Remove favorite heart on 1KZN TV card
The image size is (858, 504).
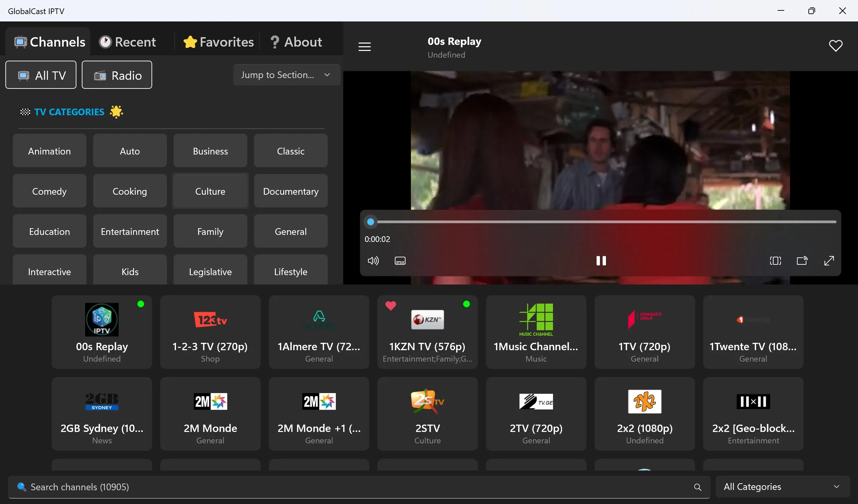[390, 306]
